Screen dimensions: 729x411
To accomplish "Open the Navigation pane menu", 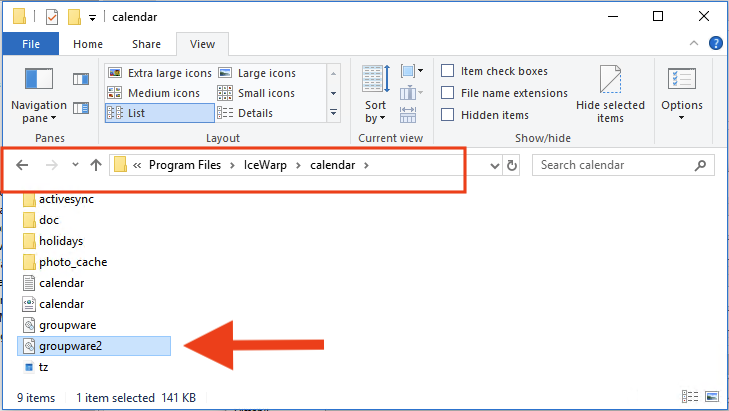I will point(39,112).
